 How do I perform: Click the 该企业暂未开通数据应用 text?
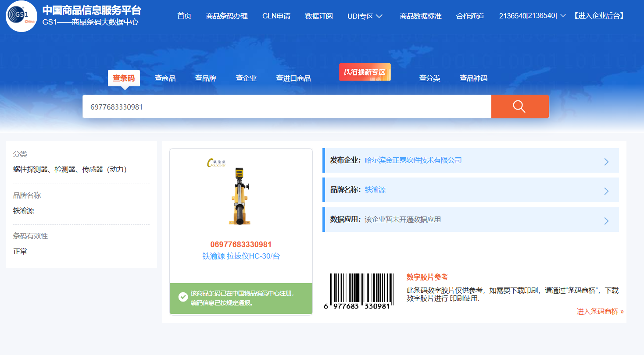point(403,220)
